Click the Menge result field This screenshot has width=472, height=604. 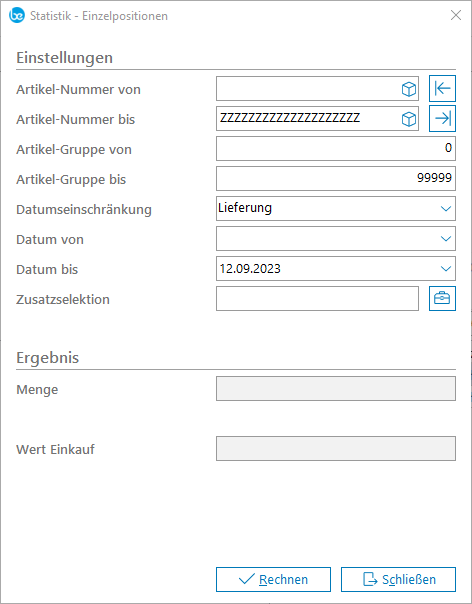336,389
